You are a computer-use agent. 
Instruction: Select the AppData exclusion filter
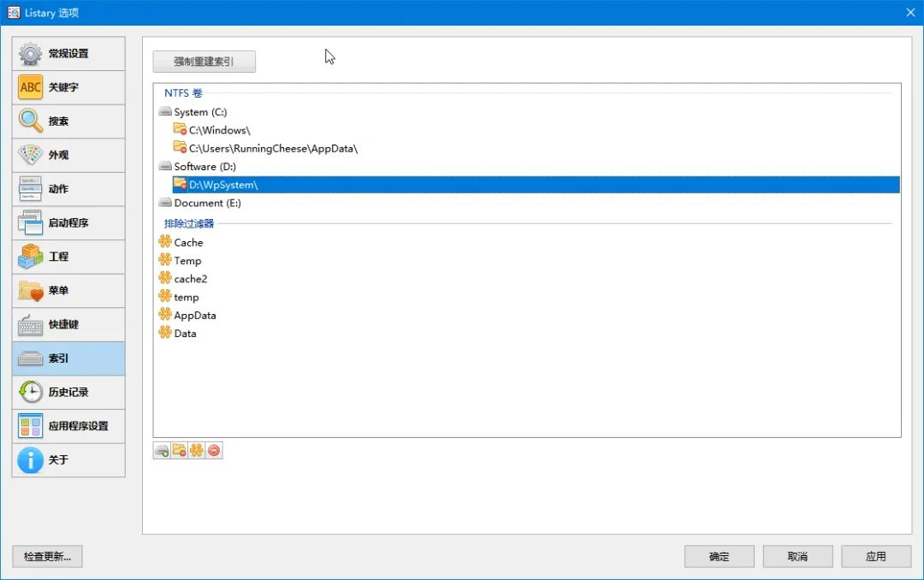pyautogui.click(x=195, y=316)
